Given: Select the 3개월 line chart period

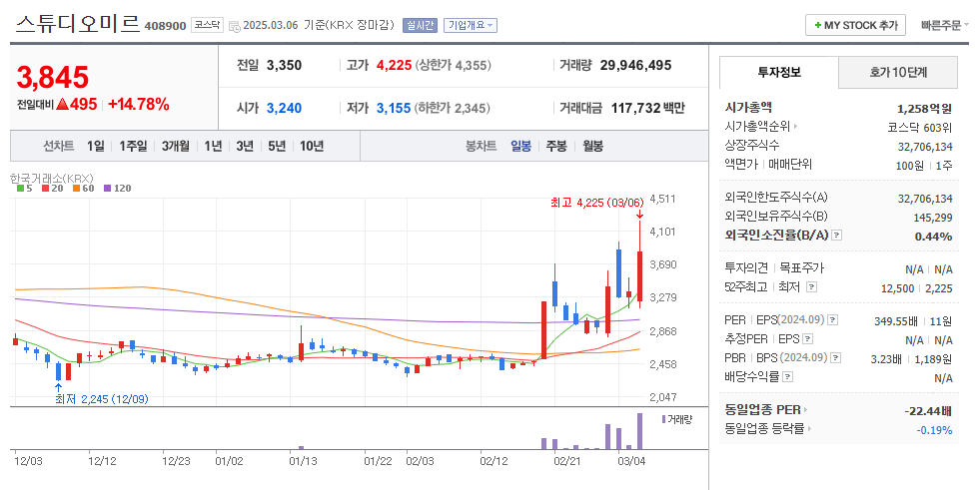Looking at the screenshot, I should pos(176,146).
